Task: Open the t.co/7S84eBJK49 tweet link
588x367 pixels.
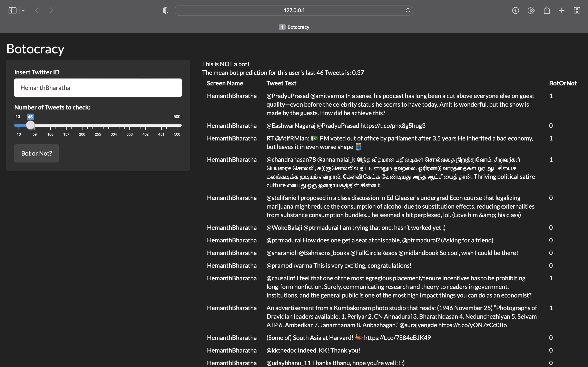Action: click(397, 338)
